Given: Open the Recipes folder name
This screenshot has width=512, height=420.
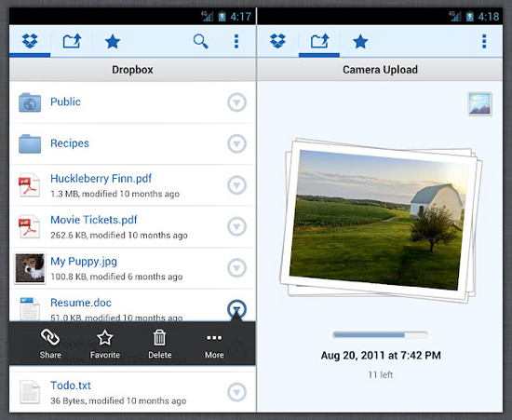Looking at the screenshot, I should [x=70, y=143].
